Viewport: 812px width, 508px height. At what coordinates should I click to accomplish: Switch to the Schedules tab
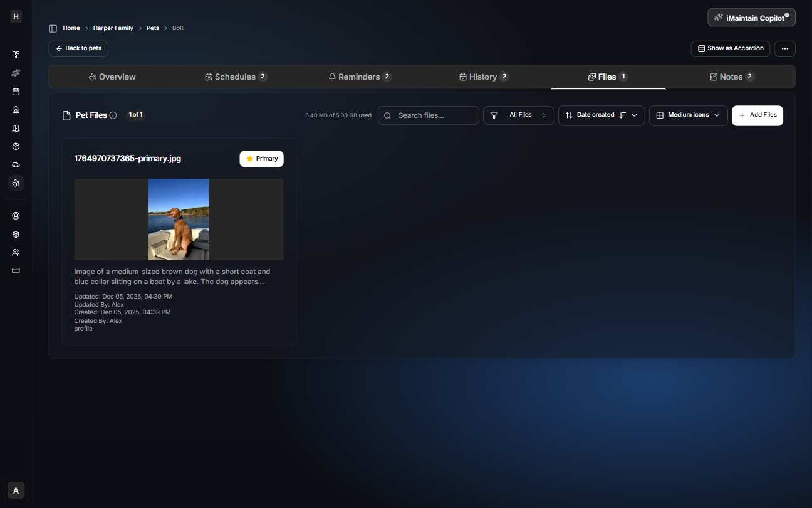coord(236,77)
